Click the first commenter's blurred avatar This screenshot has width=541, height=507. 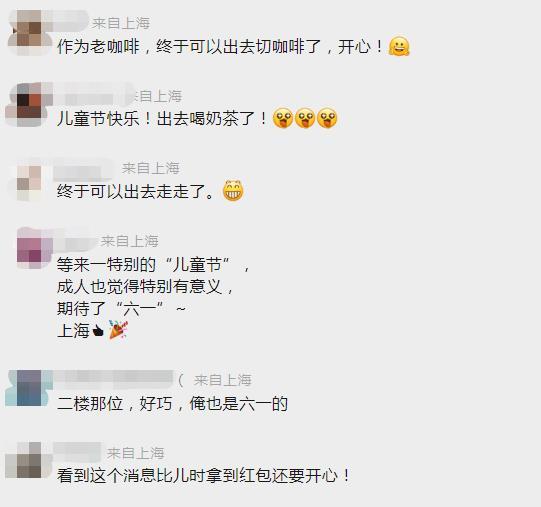[x=29, y=32]
